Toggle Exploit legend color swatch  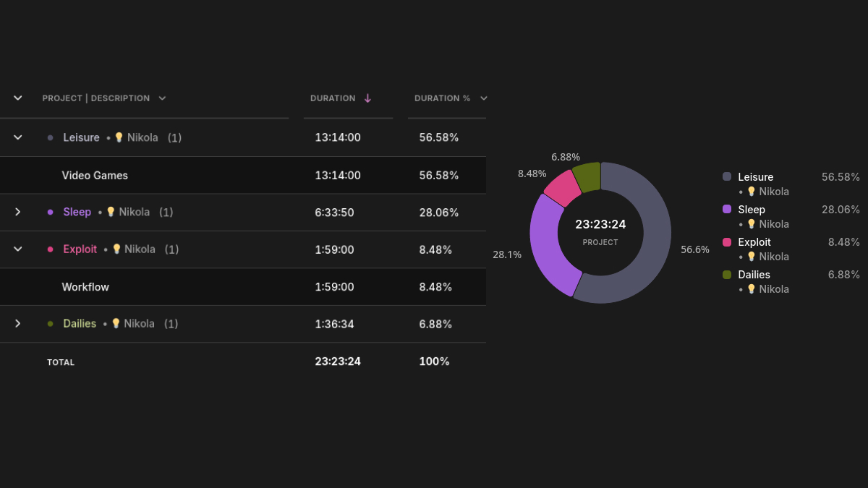click(727, 241)
